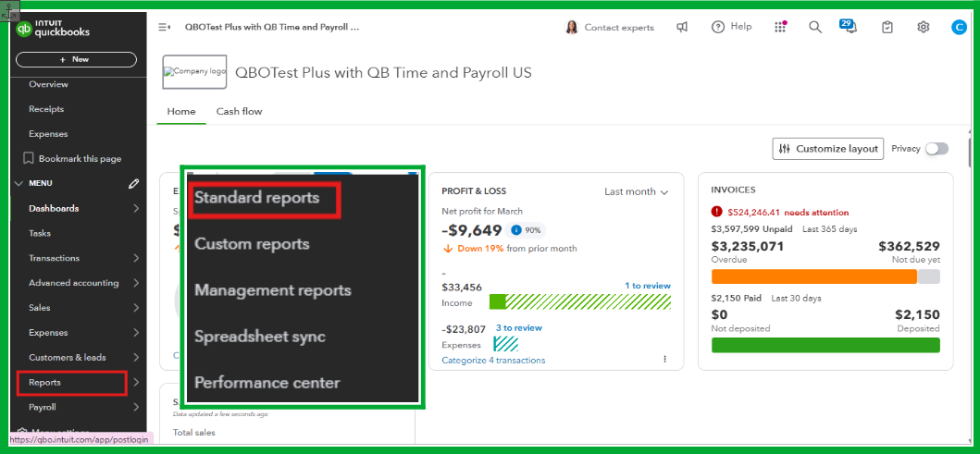Expand Payroll submenu arrow
Image resolution: width=980 pixels, height=454 pixels.
click(x=136, y=407)
